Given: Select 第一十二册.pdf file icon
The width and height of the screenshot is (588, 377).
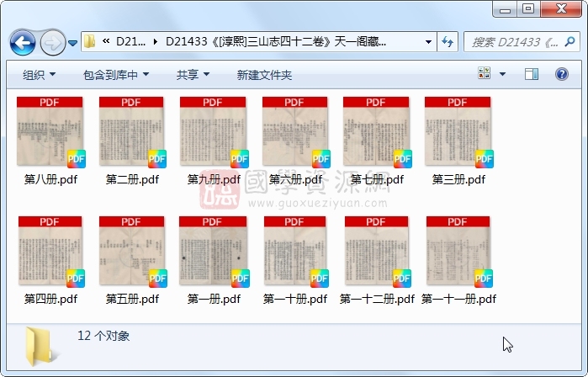Looking at the screenshot, I should click(x=377, y=252).
